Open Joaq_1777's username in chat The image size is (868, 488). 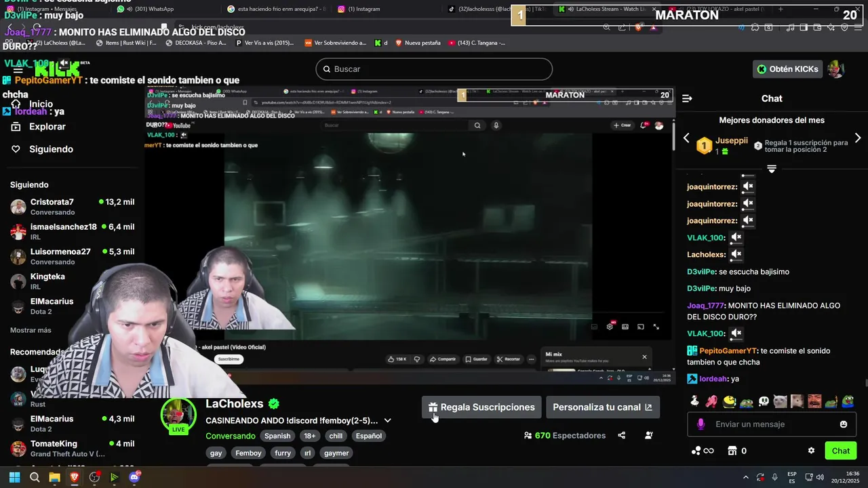click(706, 306)
